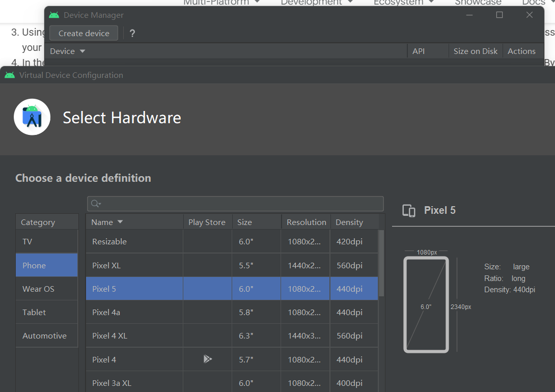
Task: Click the Pixel 5 phone outline preview
Action: coord(426,304)
